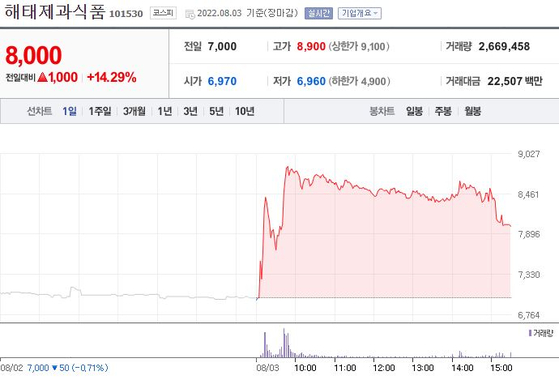Viewport: 559px width, 384px height.
Task: Click the red up-triangle price change icon
Action: [42, 77]
